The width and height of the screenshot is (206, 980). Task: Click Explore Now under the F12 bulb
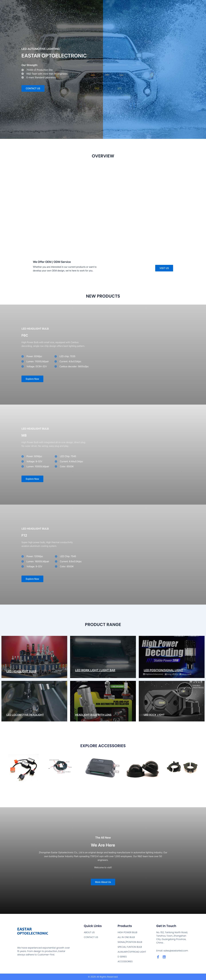click(x=32, y=579)
